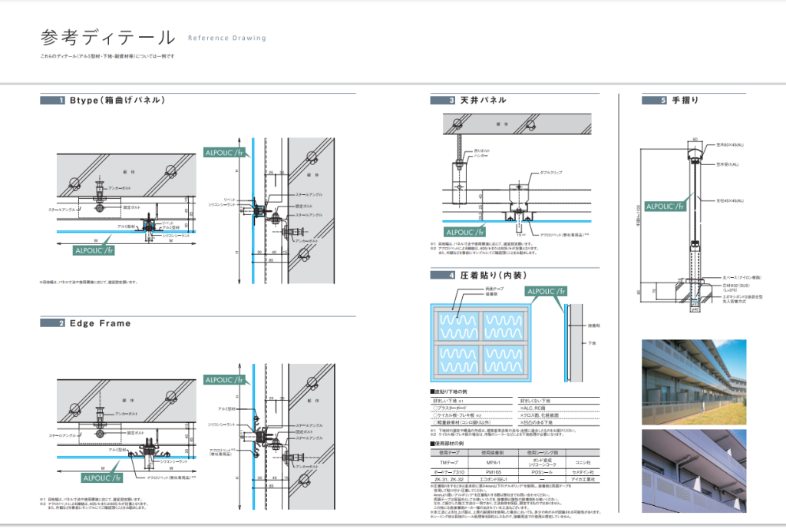Click the lower balcony railing close-up photo
786x532 pixels.
click(694, 471)
